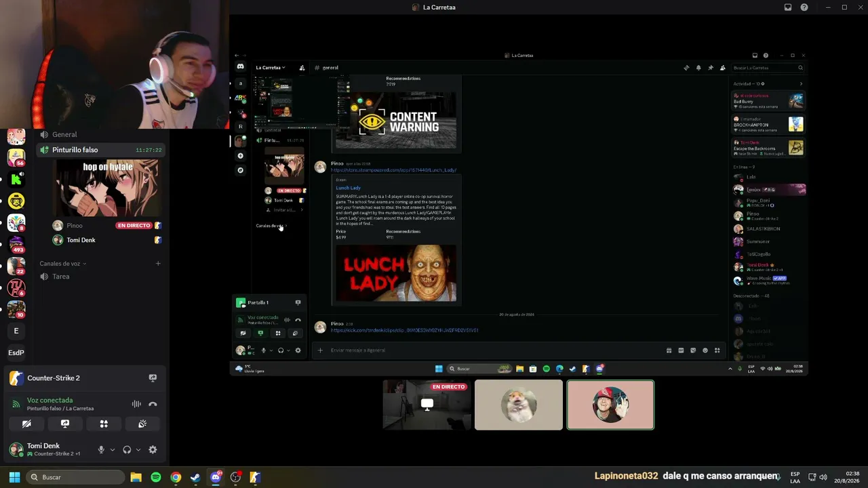This screenshot has width=868, height=488.
Task: Disconnect from voice beside Voz conectada in the left panel
Action: (x=153, y=404)
